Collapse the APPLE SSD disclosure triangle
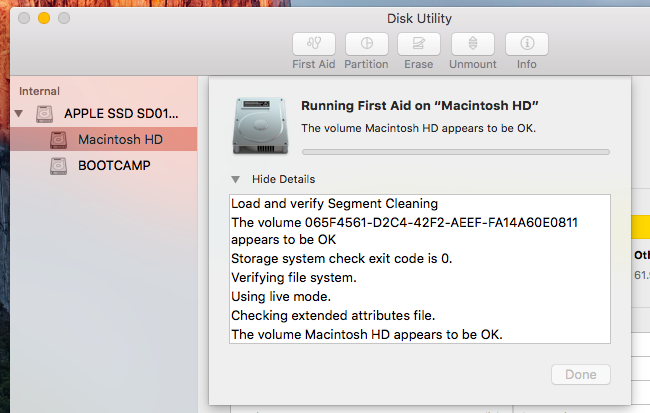650x413 pixels. pyautogui.click(x=19, y=114)
